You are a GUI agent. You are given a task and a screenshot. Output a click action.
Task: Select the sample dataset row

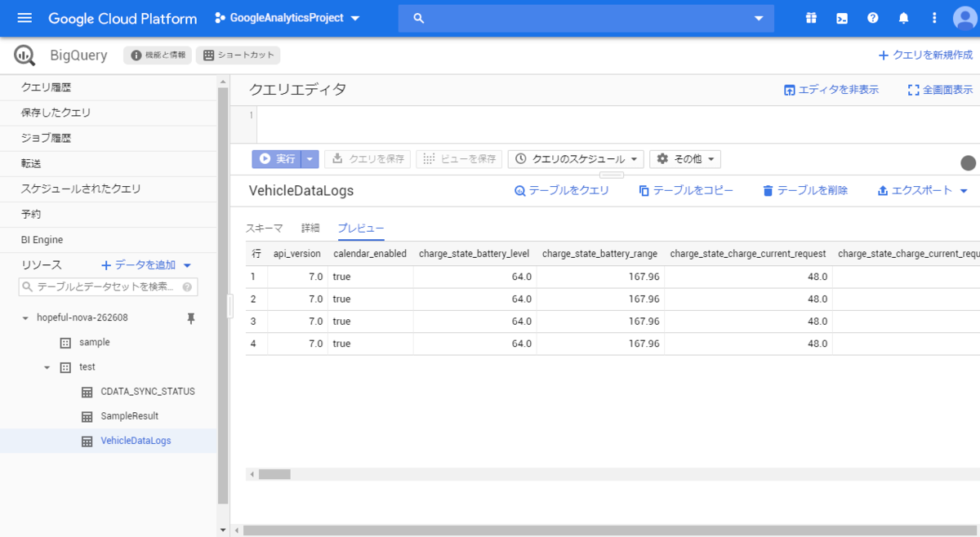109,343
